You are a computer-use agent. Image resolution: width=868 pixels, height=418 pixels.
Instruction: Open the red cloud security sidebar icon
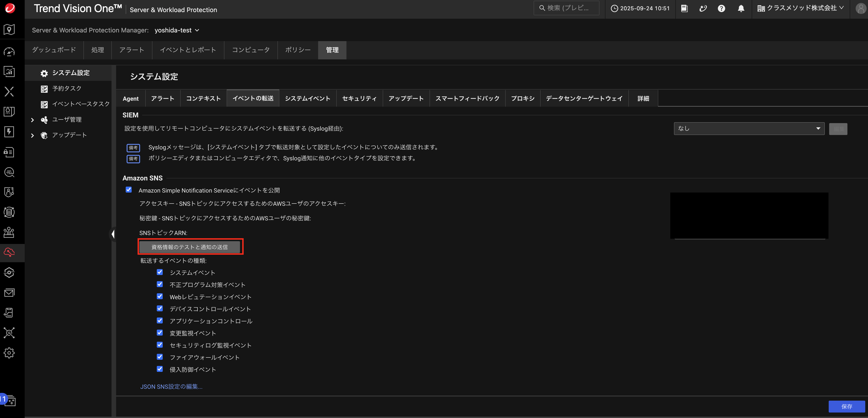pyautogui.click(x=9, y=252)
